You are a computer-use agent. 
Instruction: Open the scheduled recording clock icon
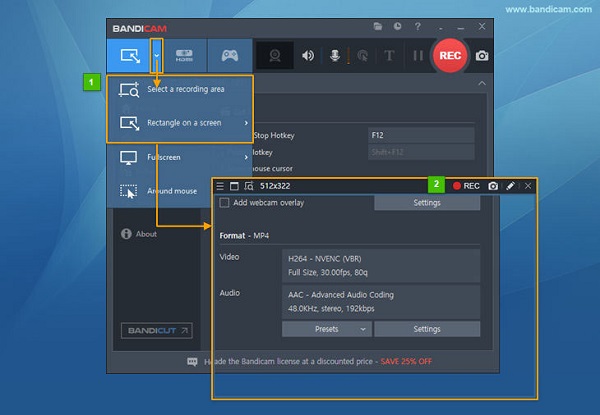coord(398,26)
